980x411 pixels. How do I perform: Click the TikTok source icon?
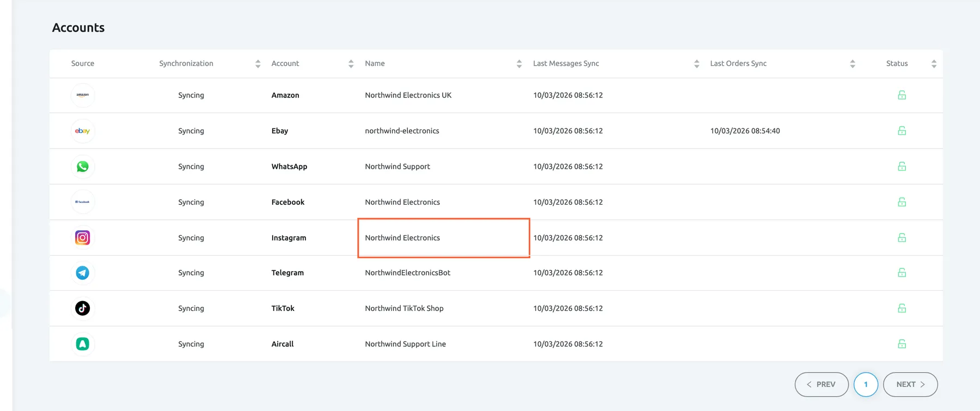click(x=83, y=308)
